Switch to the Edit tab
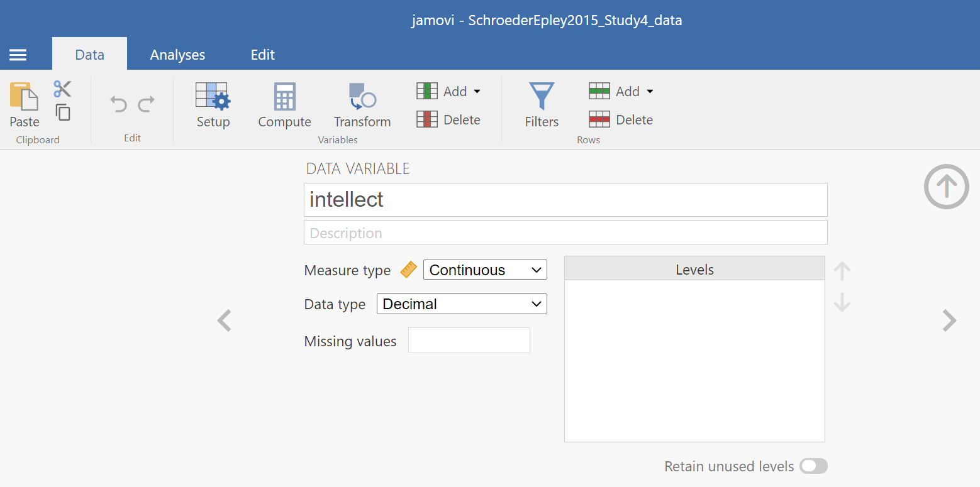Image resolution: width=980 pixels, height=487 pixels. point(262,55)
